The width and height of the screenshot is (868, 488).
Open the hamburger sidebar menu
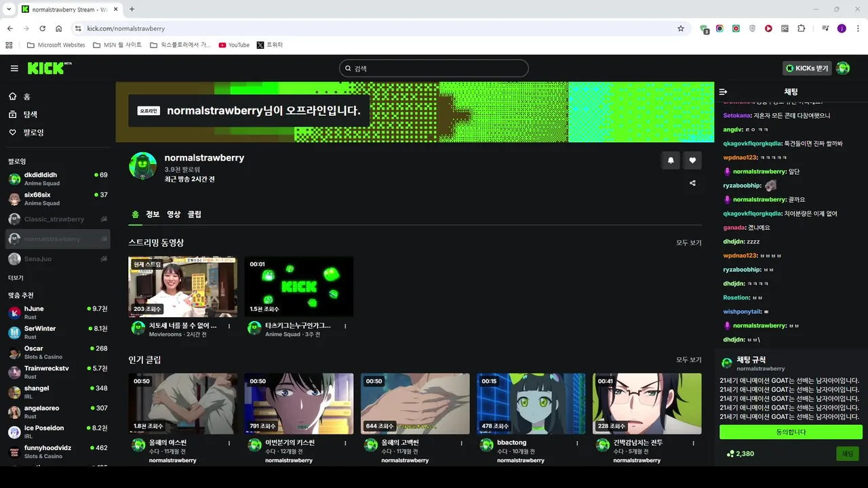[14, 68]
